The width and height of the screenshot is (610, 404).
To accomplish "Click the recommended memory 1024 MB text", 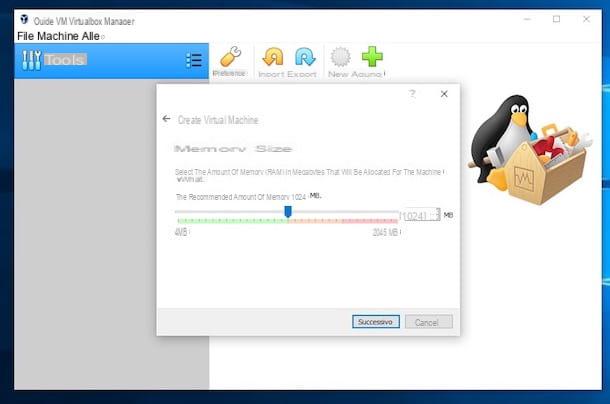I will click(248, 197).
